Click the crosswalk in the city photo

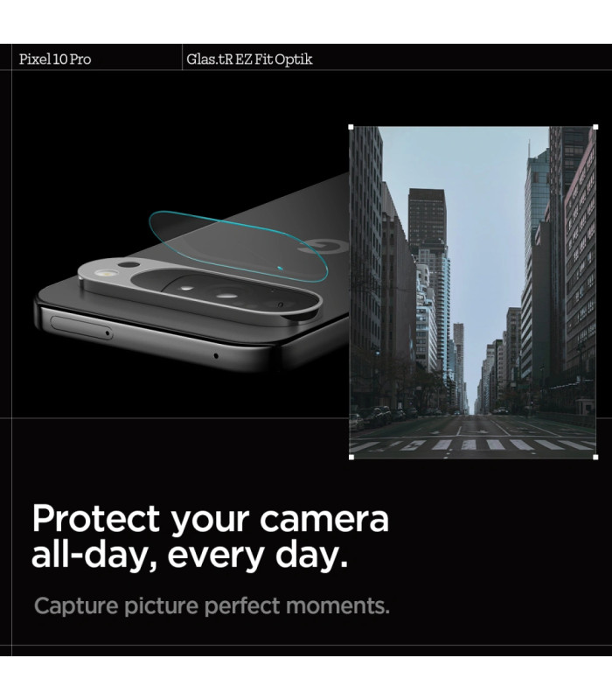pos(473,444)
